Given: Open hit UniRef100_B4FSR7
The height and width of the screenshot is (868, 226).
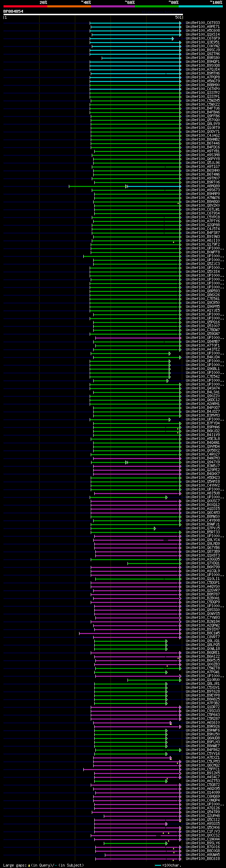Looking at the screenshot, I should pyautogui.click(x=203, y=233).
